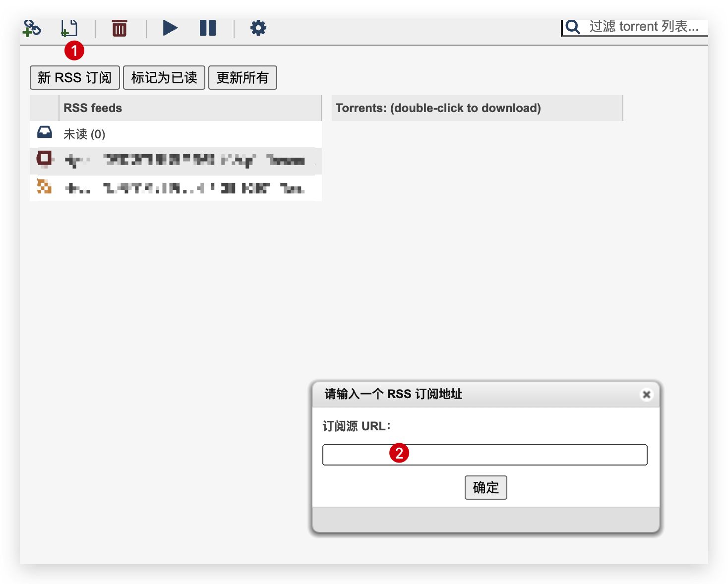Confirm the dialog by clicking 确定

[485, 487]
